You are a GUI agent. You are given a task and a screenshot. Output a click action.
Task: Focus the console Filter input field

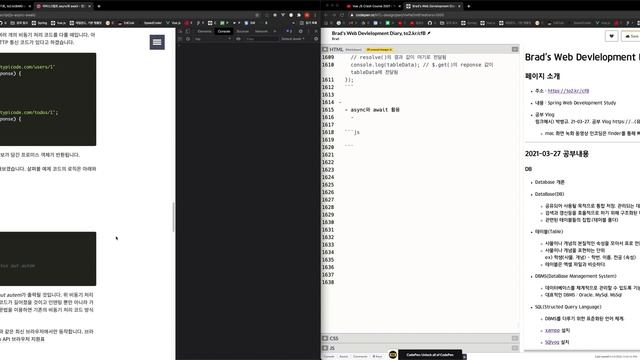pyautogui.click(x=261, y=39)
